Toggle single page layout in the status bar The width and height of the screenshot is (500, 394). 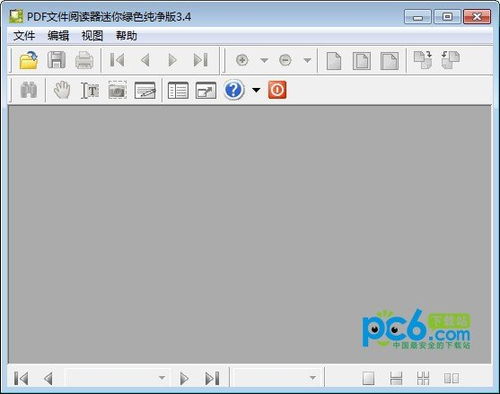pyautogui.click(x=368, y=378)
